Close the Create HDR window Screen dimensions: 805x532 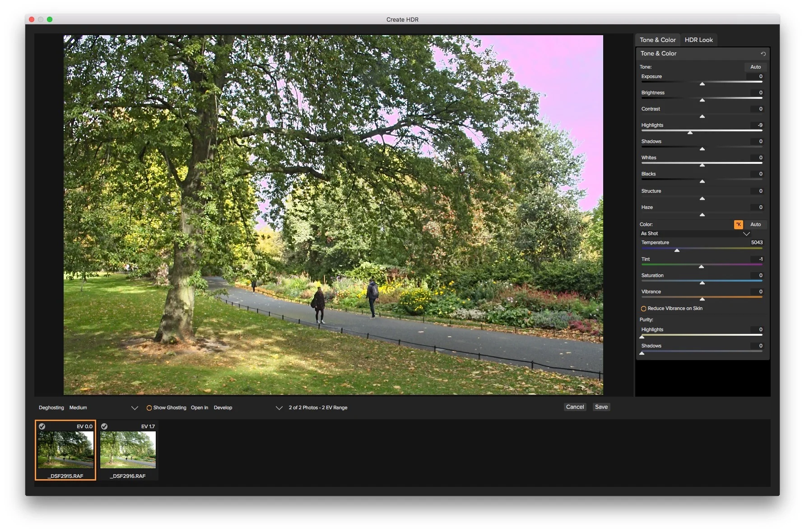point(32,19)
